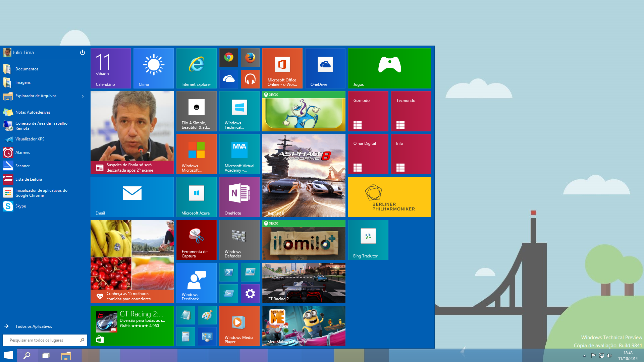Click the Windows Start button on taskbar
This screenshot has height=362, width=644.
tap(8, 355)
